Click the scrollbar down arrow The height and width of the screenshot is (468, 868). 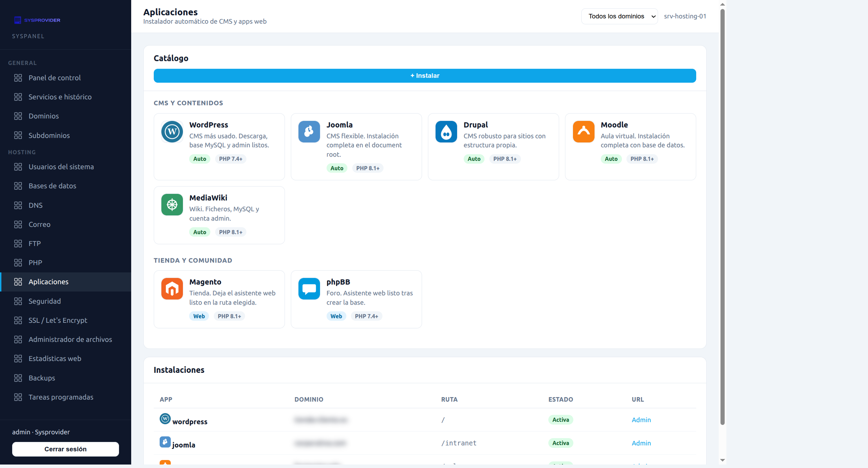[722, 460]
